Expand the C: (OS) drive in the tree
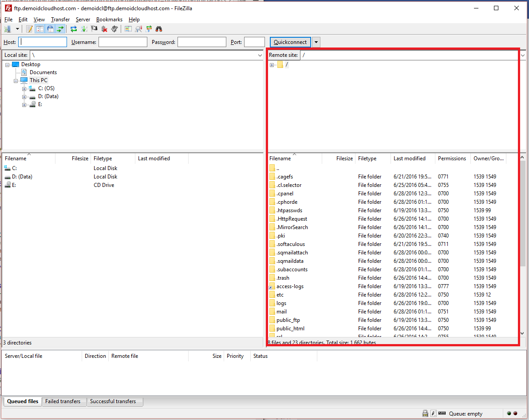This screenshot has width=529, height=420. coord(24,88)
